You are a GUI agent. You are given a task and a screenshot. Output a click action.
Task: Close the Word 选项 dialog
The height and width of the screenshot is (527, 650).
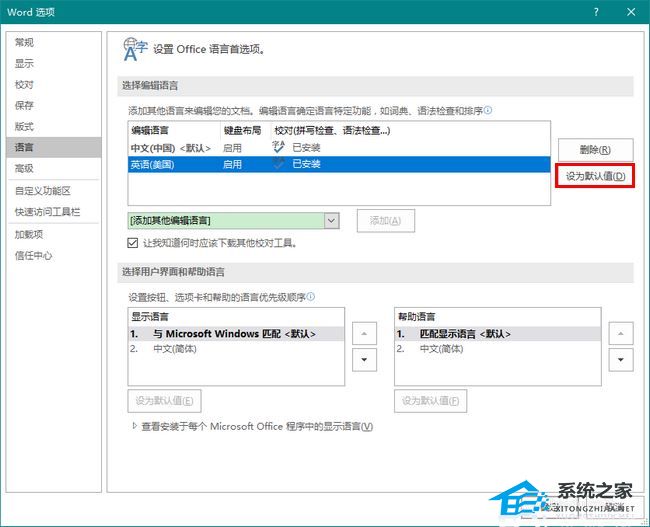click(631, 12)
